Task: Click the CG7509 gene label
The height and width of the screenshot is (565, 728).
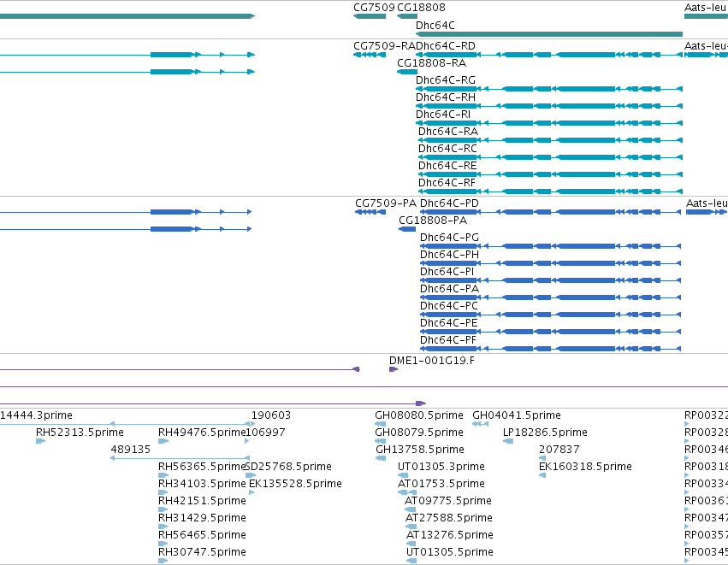Action: click(374, 8)
